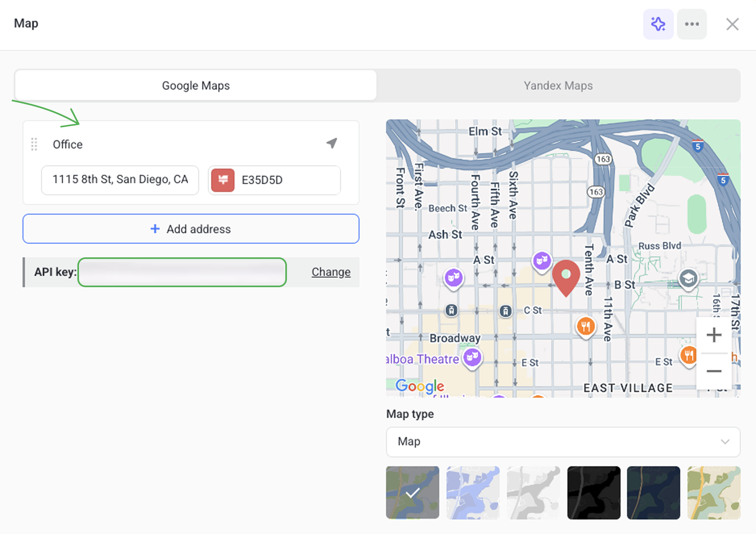The image size is (756, 534).
Task: Click the Change API key link
Action: 331,272
